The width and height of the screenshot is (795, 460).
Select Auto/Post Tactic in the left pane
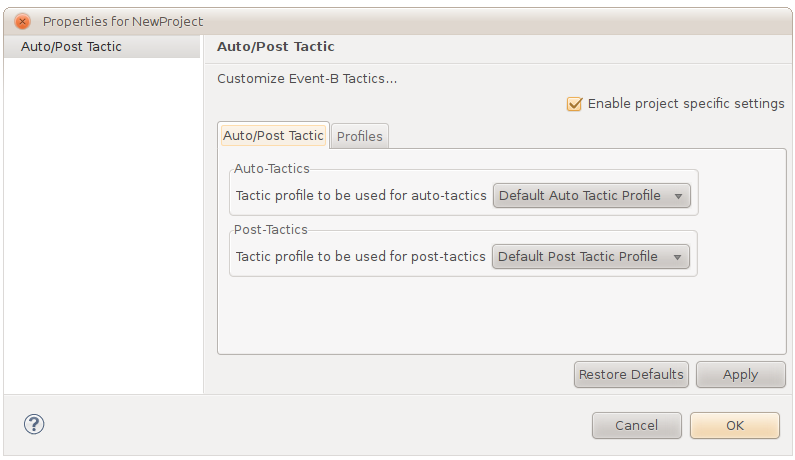point(71,46)
